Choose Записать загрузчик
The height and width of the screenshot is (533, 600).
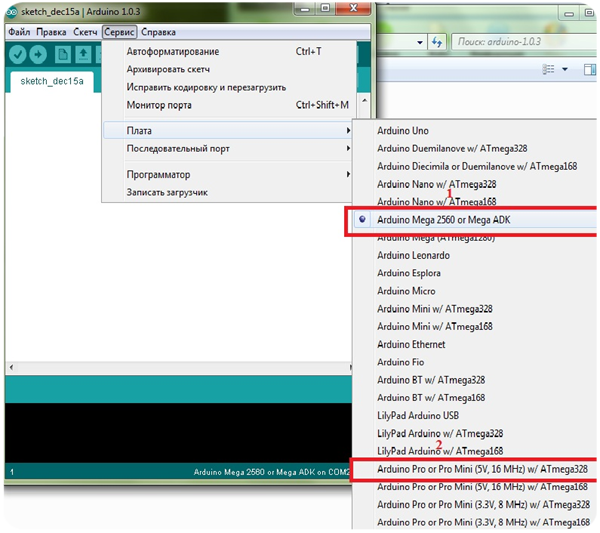click(x=228, y=192)
